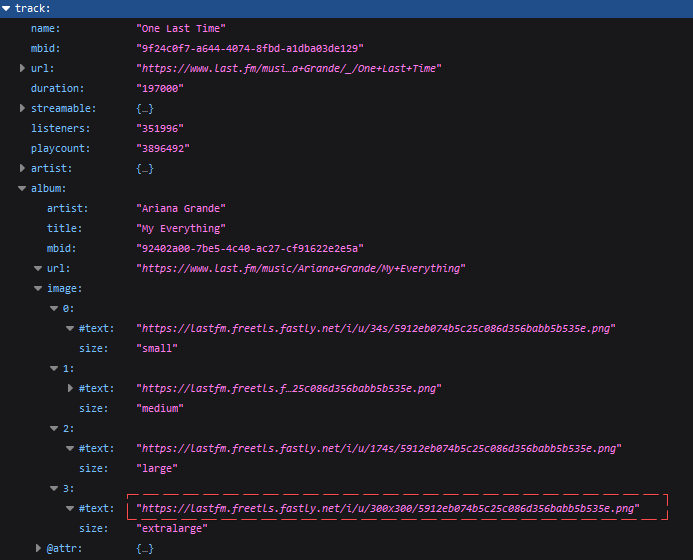Open the One+Last+Time last.fm track link
Screen dimensions: 693x560
289,69
